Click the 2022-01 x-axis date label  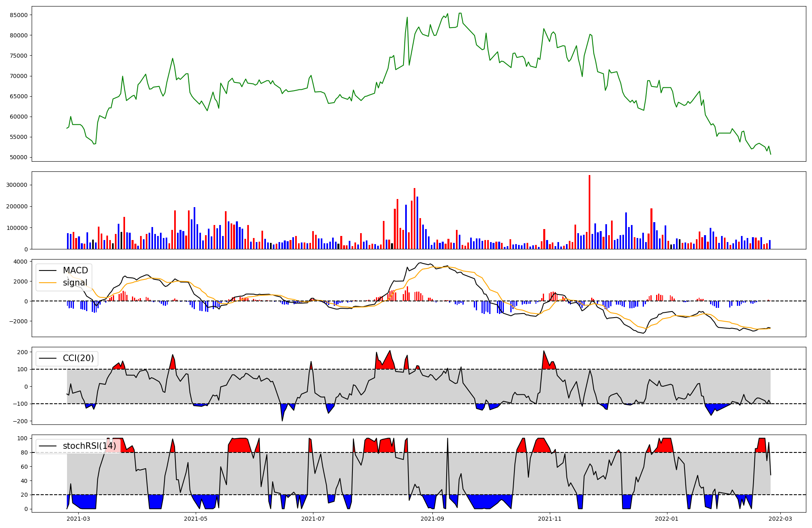click(667, 519)
